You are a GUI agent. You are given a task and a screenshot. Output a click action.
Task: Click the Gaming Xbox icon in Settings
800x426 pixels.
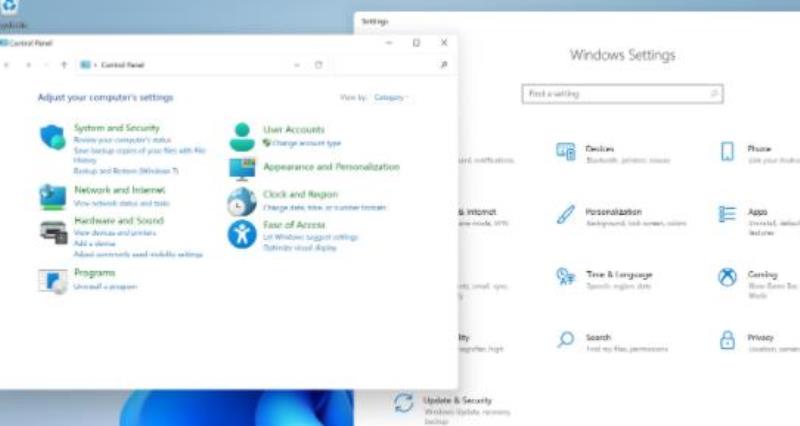[728, 277]
